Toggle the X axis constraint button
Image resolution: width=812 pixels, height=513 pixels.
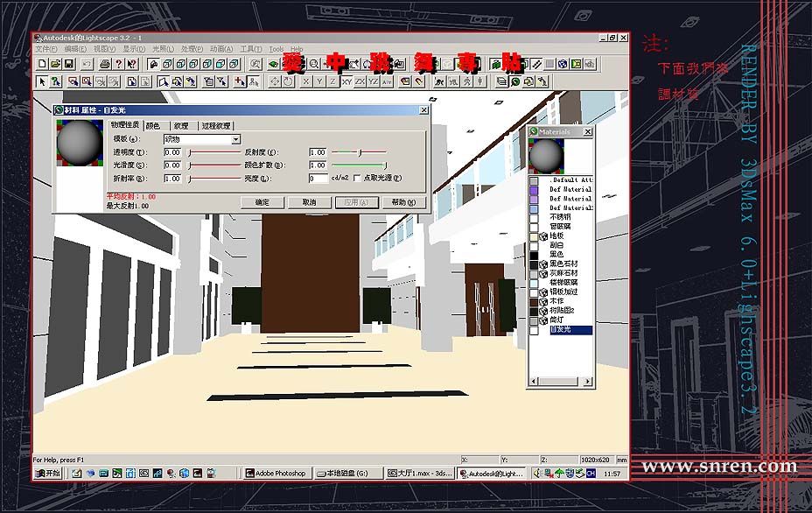coord(306,81)
